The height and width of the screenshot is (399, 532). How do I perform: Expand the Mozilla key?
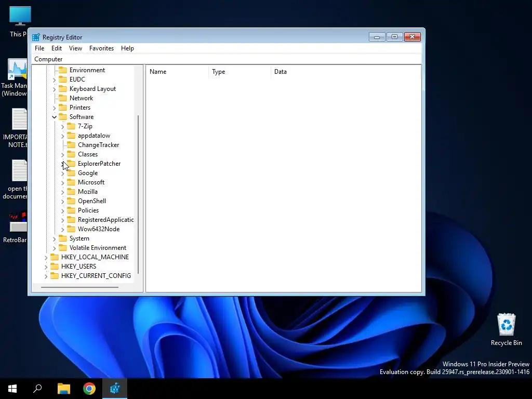click(62, 192)
